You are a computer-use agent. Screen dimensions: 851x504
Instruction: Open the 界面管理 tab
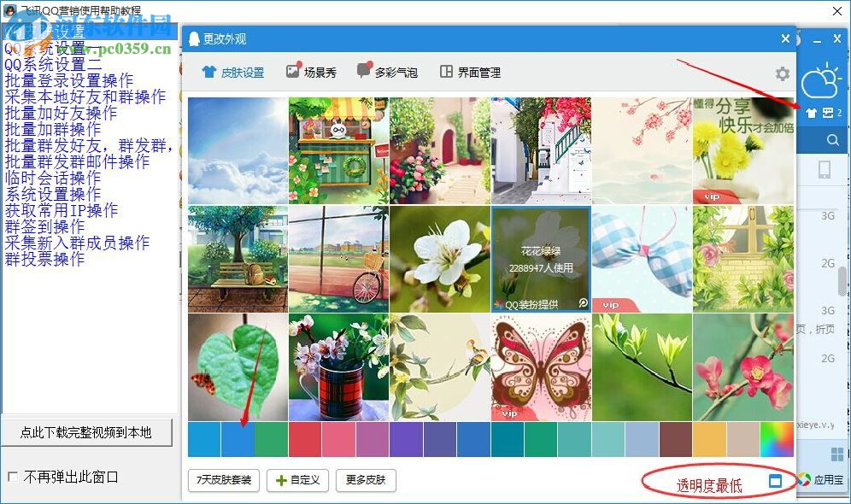[470, 72]
